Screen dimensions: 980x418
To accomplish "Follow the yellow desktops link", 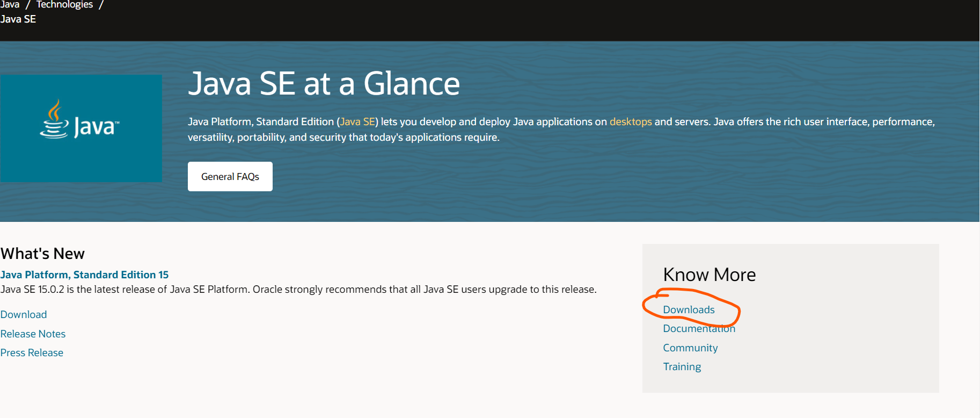I will [631, 121].
